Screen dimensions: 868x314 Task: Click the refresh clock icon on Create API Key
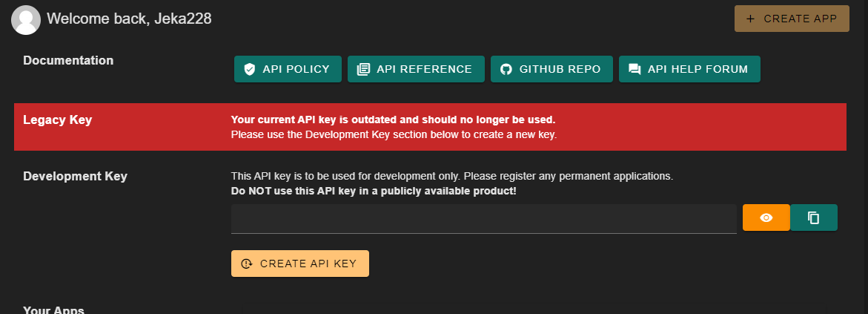[247, 264]
